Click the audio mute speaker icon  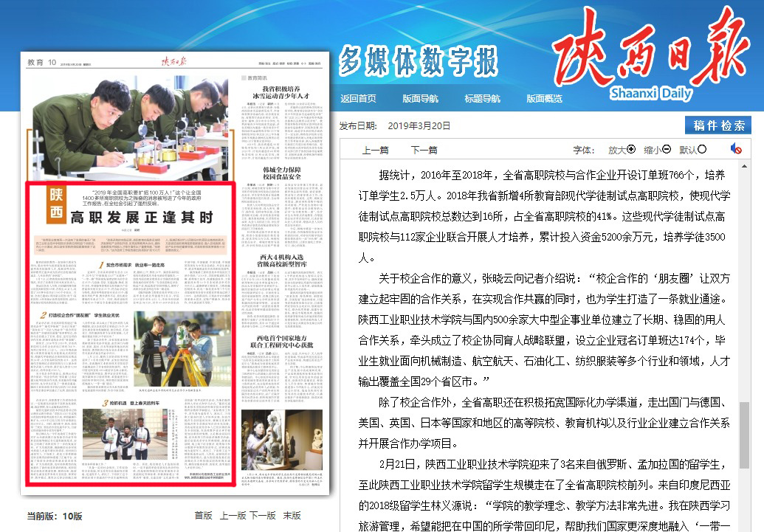tap(736, 149)
